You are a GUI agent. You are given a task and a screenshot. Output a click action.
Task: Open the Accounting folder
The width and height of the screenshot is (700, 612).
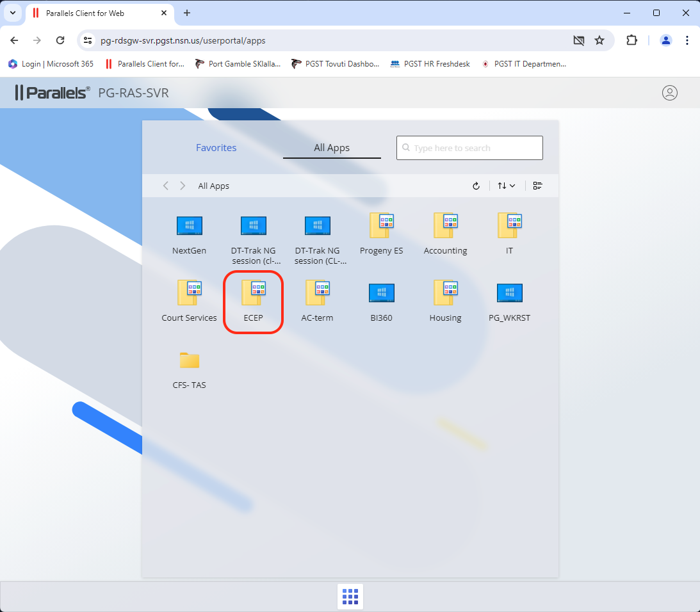click(445, 234)
